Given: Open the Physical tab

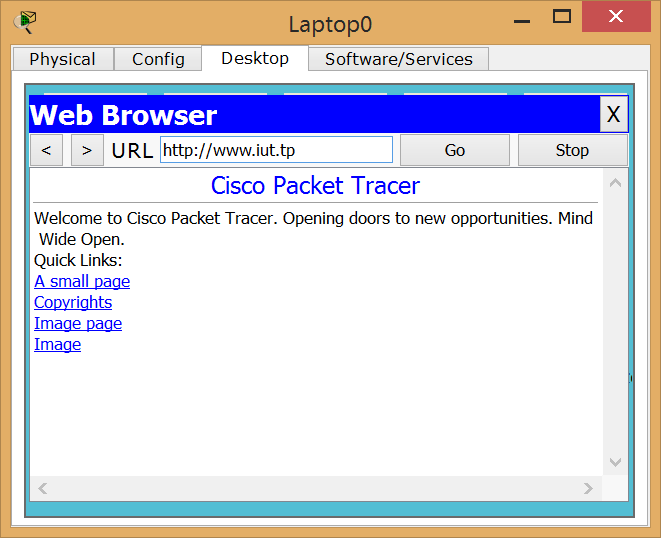Looking at the screenshot, I should coord(63,59).
